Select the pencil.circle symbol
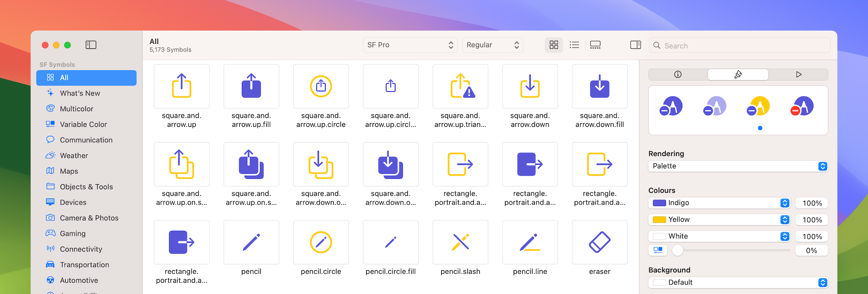 pos(321,242)
